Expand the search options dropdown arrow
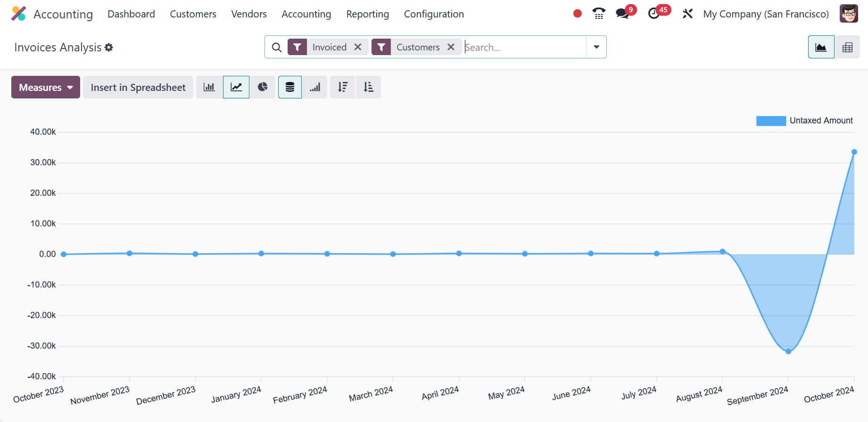 (596, 47)
